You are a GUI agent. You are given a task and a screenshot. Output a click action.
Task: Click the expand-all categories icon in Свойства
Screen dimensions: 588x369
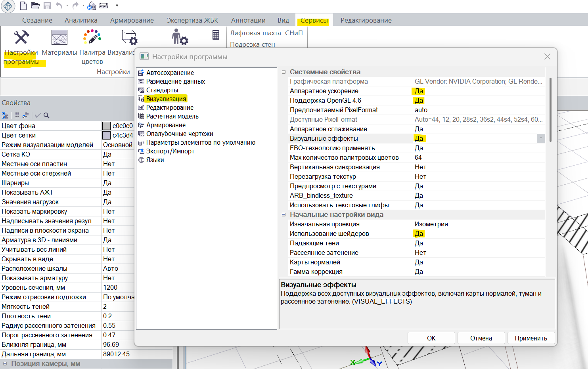(x=5, y=115)
